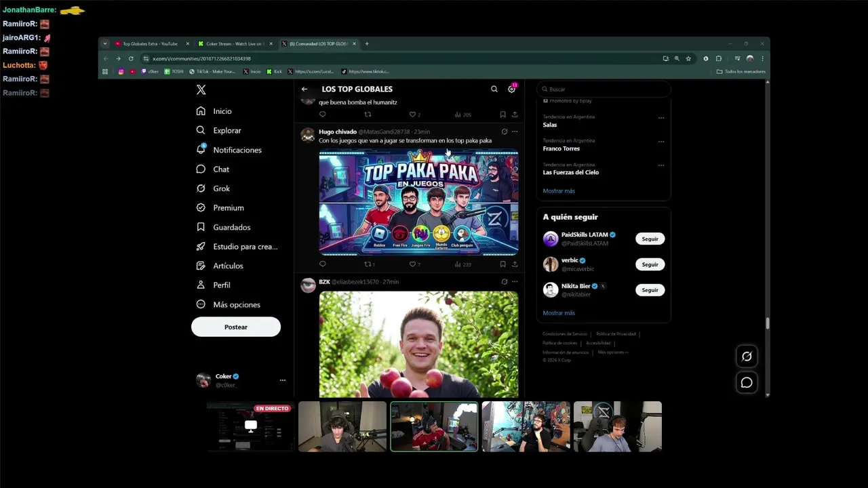Open more options on BZK post

[515, 281]
